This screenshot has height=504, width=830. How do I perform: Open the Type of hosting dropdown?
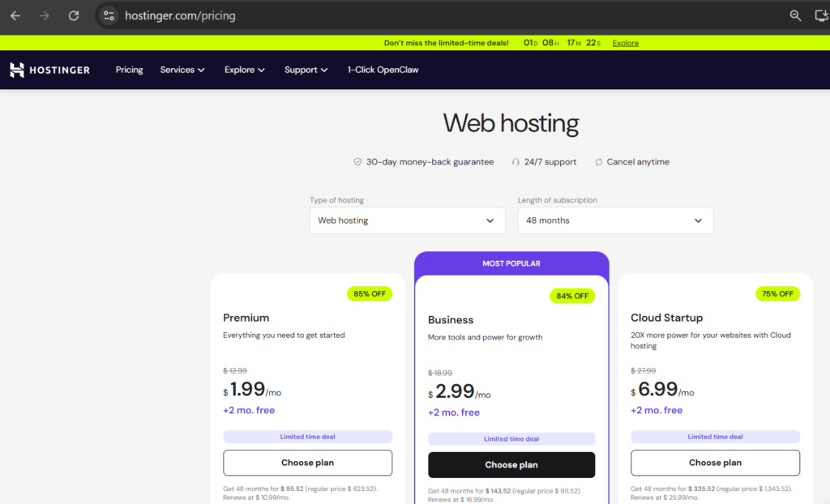tap(407, 220)
